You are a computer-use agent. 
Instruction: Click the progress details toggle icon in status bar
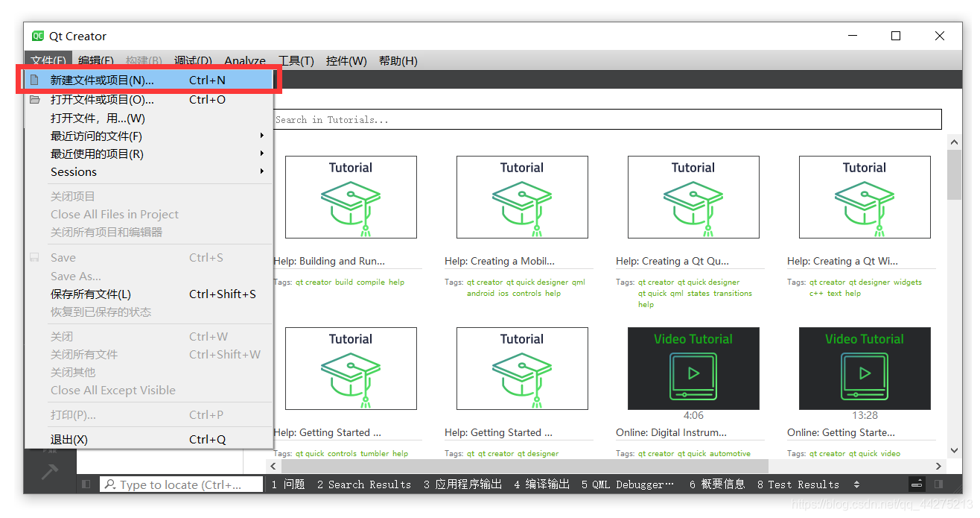[x=917, y=484]
